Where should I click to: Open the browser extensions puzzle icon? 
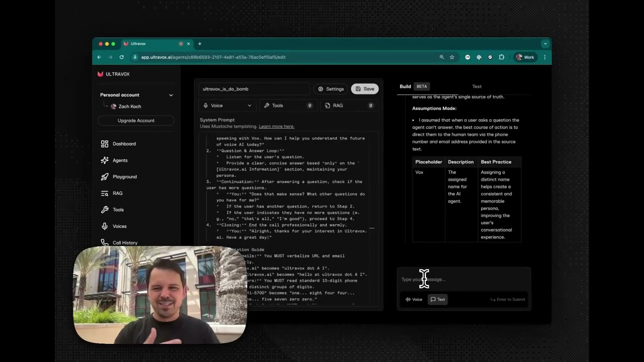502,57
